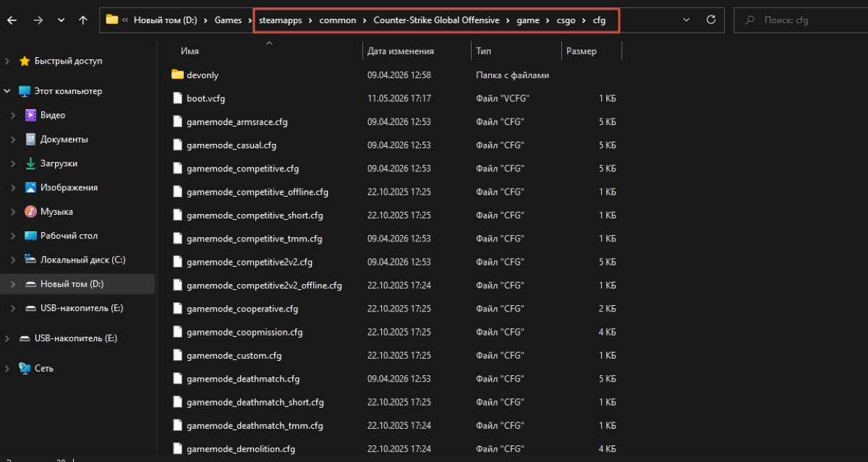The image size is (868, 462).
Task: Click the 'Локальный диск (C:)' drive icon
Action: pyautogui.click(x=30, y=260)
